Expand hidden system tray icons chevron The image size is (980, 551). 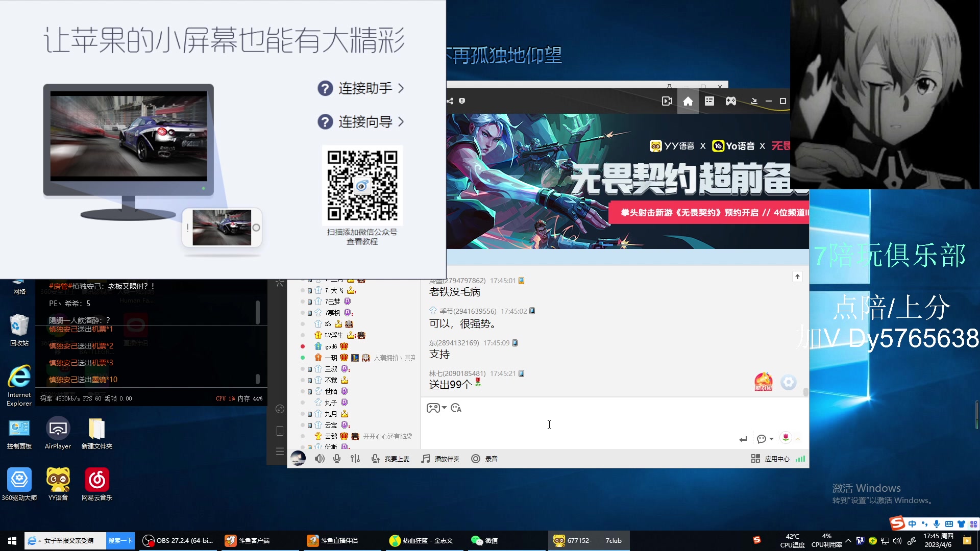pos(848,540)
